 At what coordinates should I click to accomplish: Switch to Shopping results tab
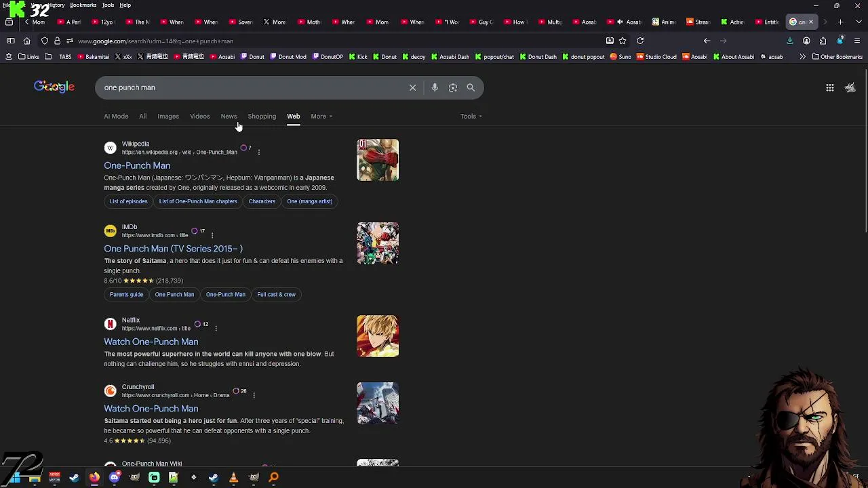[262, 116]
